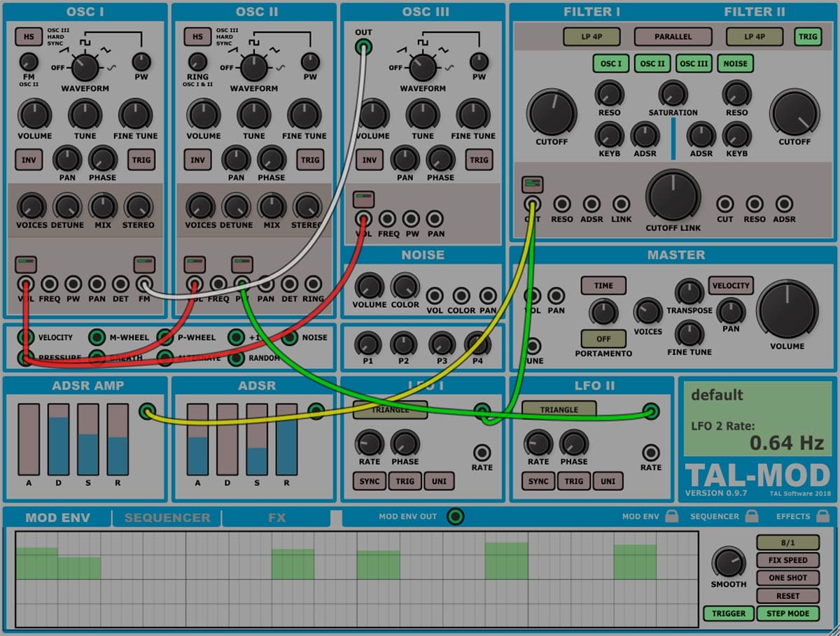Click the OSC III OUT jack
The width and height of the screenshot is (840, 636).
(363, 47)
